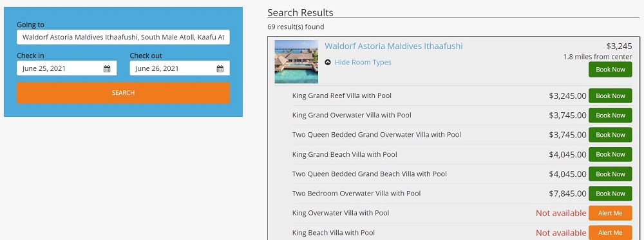Select the King Grand Reef Villa room name
The height and width of the screenshot is (240, 644).
coord(342,96)
